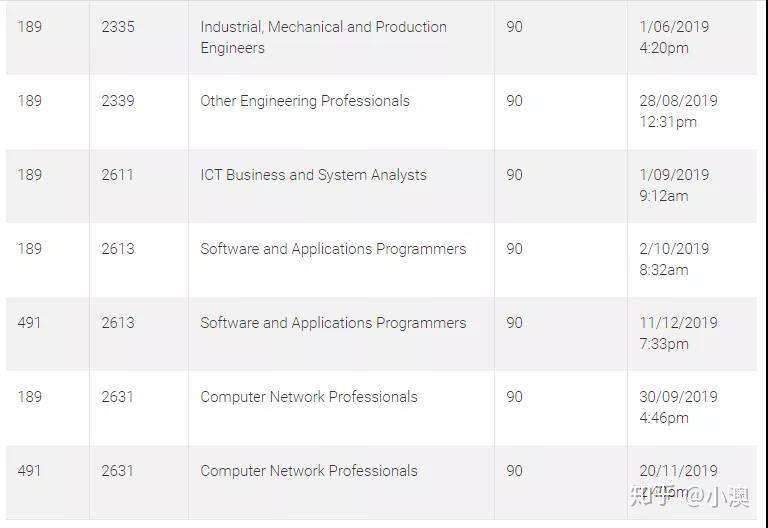Select occupation code 2339
768x528 pixels.
pyautogui.click(x=118, y=101)
